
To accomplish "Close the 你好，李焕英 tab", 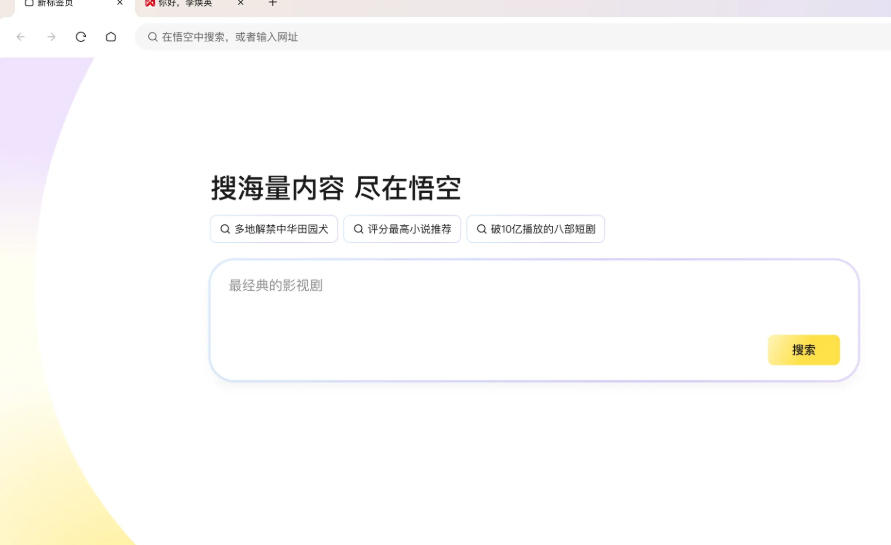I will coord(240,3).
